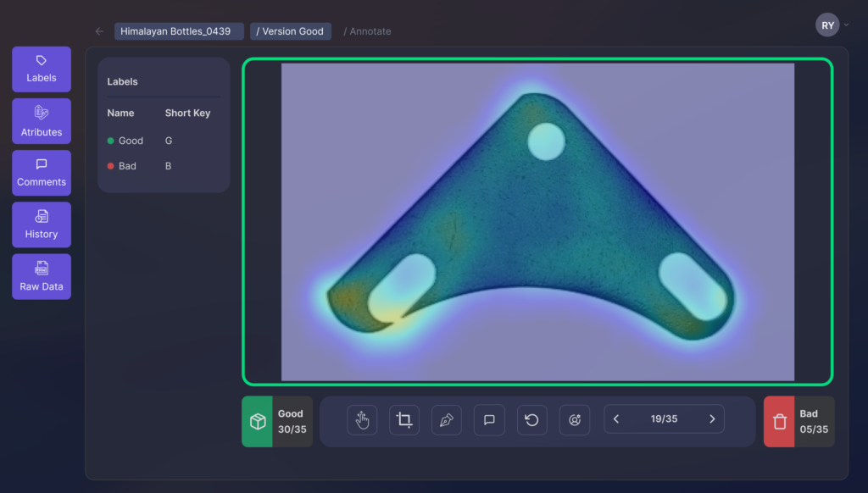Select the pen drawing tool
Screen dimensions: 868x493
(447, 420)
